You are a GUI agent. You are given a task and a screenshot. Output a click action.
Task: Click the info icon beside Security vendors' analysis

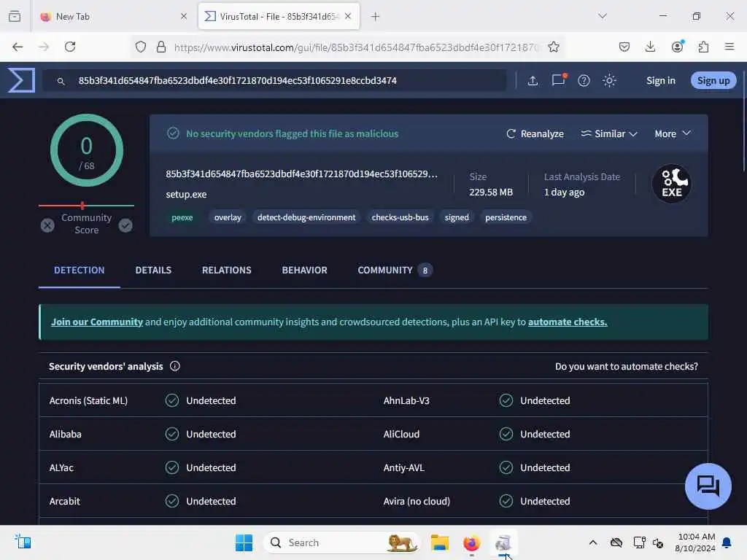pos(175,366)
